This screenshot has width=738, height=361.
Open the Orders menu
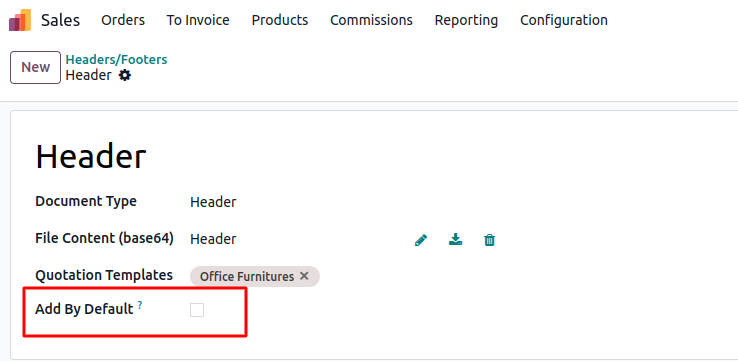point(123,20)
